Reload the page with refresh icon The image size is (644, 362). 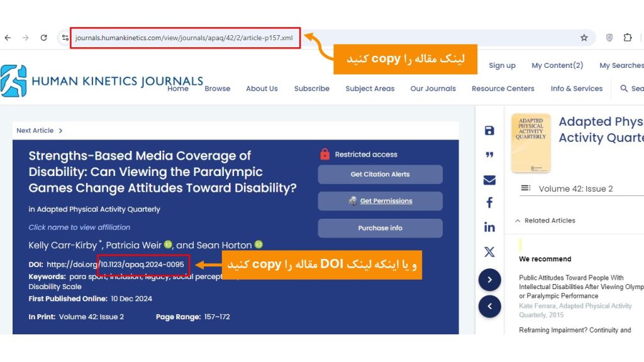43,38
